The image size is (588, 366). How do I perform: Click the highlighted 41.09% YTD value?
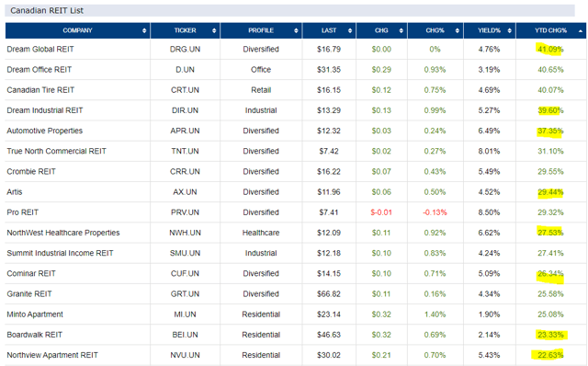[x=550, y=49]
